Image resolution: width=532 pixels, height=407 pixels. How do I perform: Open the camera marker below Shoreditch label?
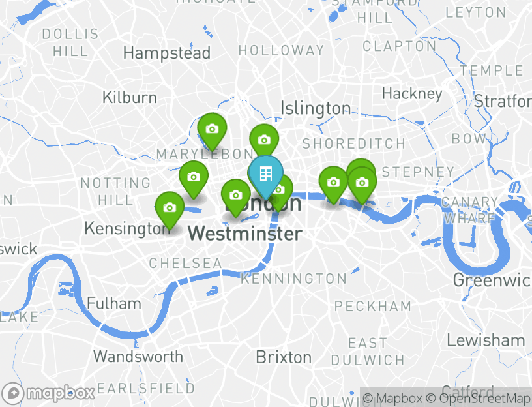coord(333,185)
